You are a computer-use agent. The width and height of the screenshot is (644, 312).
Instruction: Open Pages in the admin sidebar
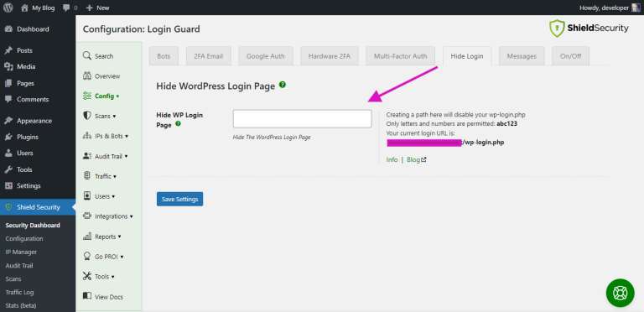(25, 83)
